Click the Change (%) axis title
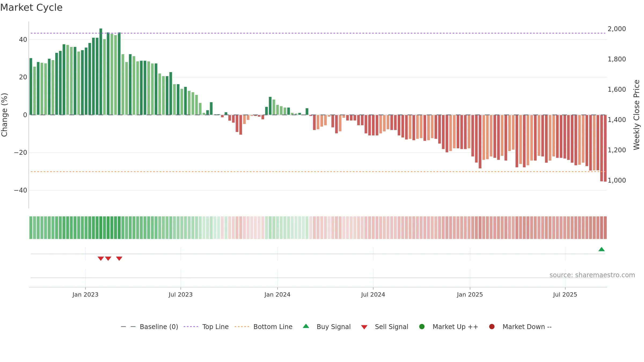Image resolution: width=644 pixels, height=362 pixels. (x=4, y=115)
